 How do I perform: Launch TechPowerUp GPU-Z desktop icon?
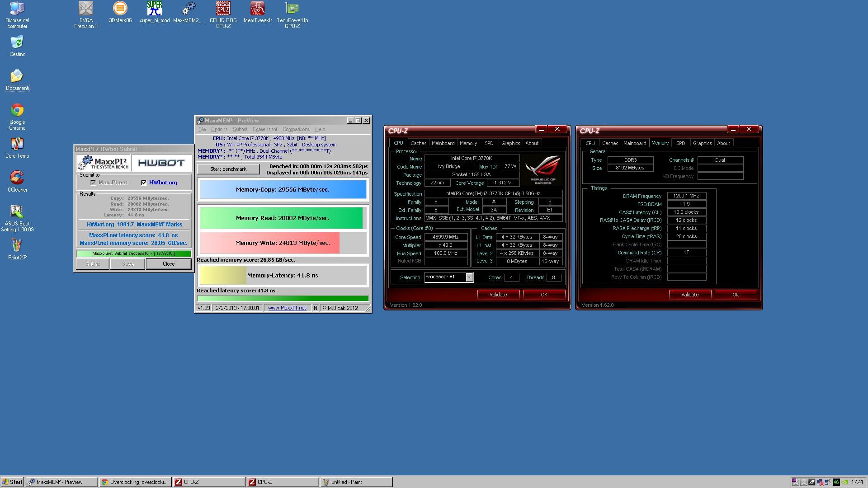tap(292, 15)
